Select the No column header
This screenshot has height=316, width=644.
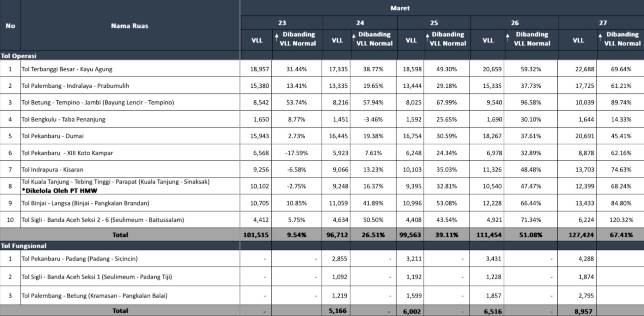tap(10, 26)
